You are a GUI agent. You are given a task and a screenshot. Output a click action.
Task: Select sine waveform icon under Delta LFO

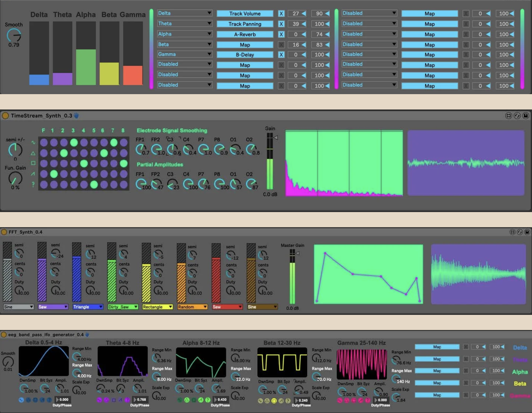pos(21,400)
